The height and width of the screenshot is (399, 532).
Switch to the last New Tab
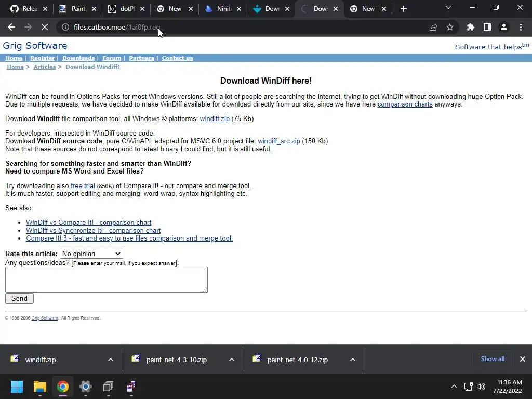(x=368, y=9)
